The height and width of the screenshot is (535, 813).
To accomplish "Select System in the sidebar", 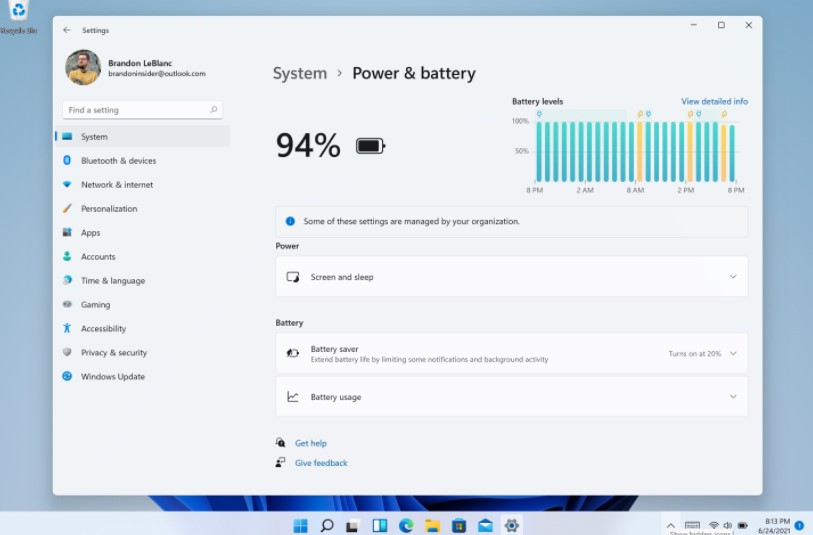I will [x=143, y=136].
